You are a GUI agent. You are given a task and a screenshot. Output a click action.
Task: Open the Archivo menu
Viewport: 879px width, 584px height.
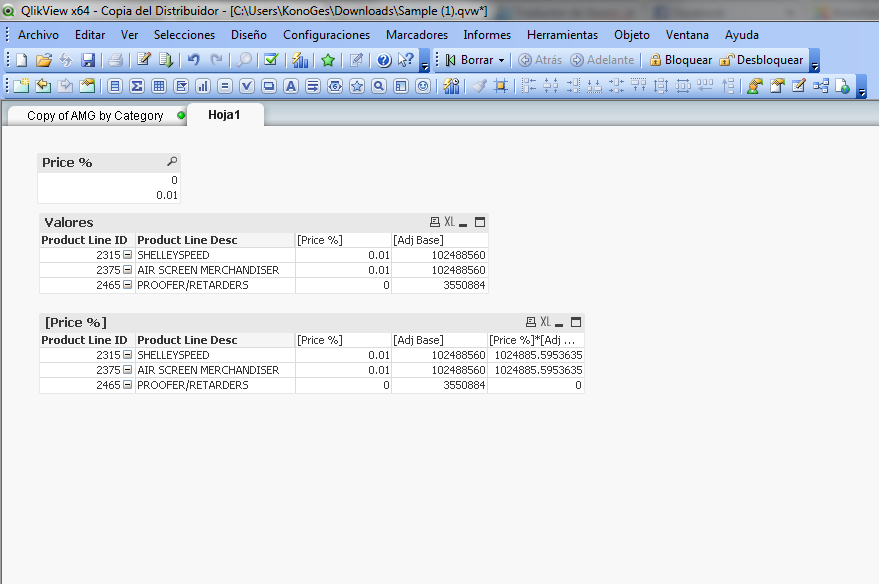(x=38, y=35)
